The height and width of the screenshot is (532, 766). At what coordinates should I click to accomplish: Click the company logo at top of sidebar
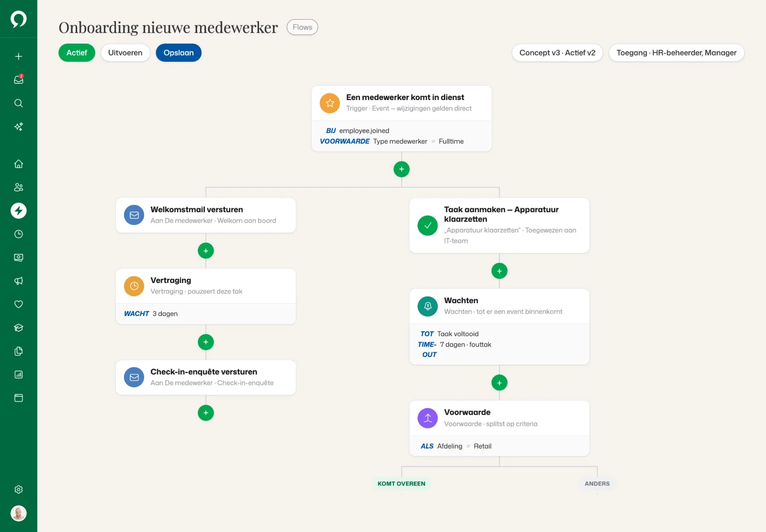(x=19, y=19)
